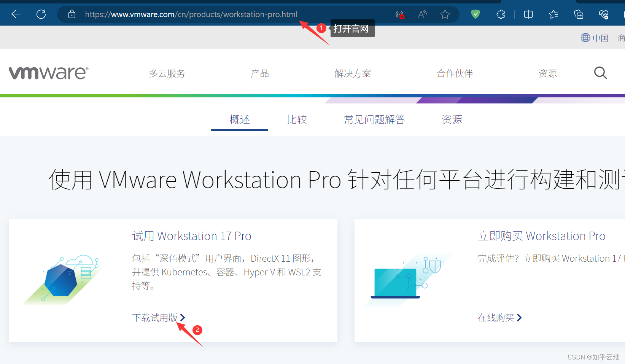Viewport: 625px width, 364px height.
Task: Click the 下载试用版 link
Action: 159,318
